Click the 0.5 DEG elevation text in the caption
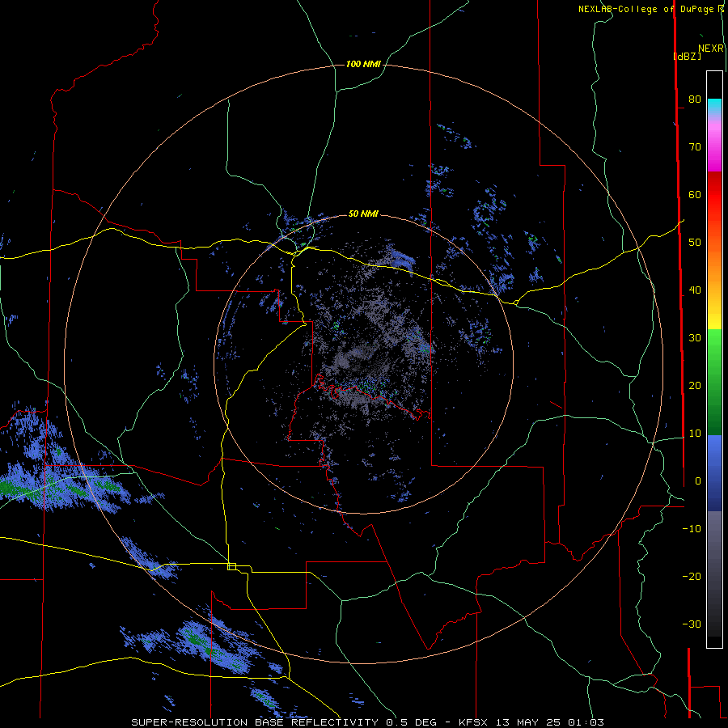Screen dimensions: 728x728 click(x=410, y=722)
